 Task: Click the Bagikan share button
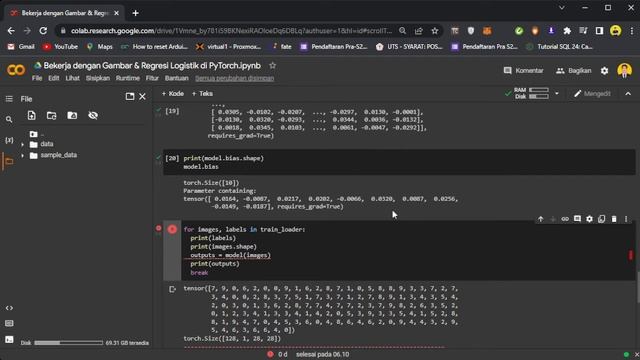pyautogui.click(x=573, y=71)
